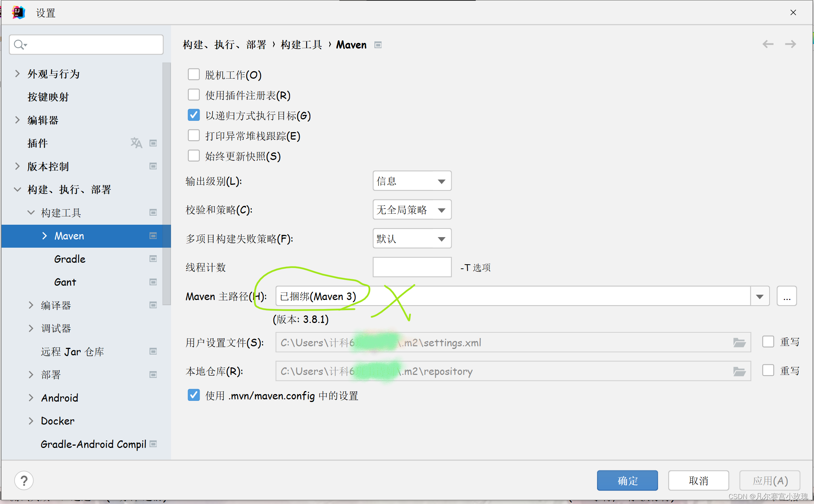Click the help question mark icon

coord(24,481)
